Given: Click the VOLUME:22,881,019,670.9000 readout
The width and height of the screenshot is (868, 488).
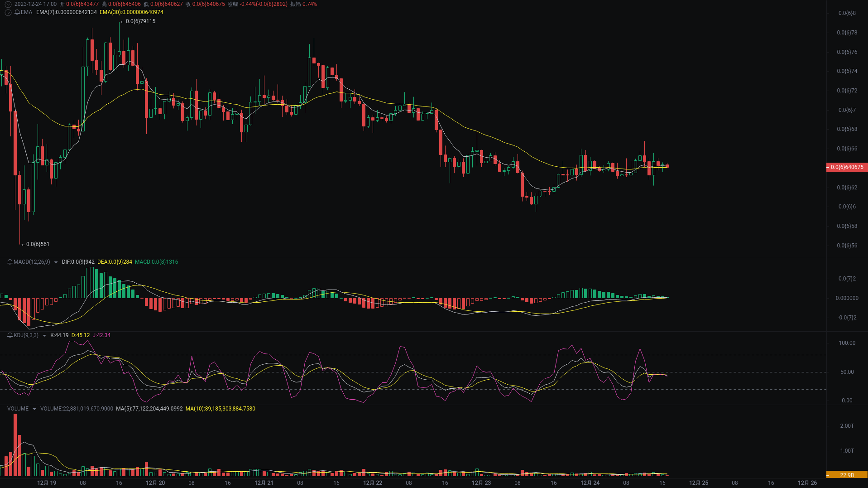Looking at the screenshot, I should coord(77,409).
